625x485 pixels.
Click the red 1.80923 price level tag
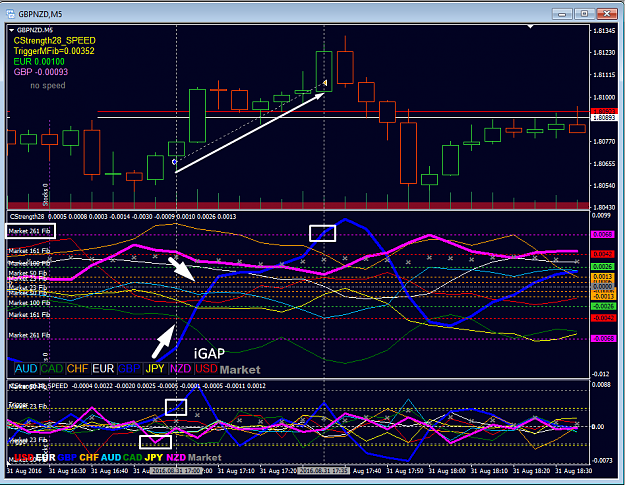point(603,111)
